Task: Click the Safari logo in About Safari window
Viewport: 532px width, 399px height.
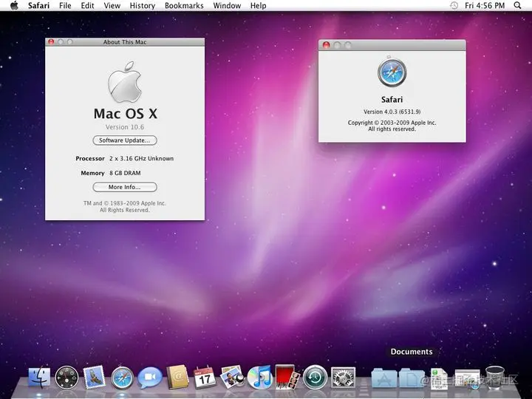Action: (392, 72)
